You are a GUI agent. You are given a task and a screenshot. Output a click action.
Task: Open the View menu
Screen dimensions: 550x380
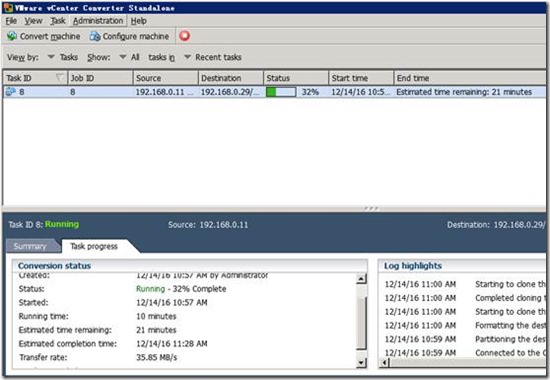pyautogui.click(x=33, y=21)
